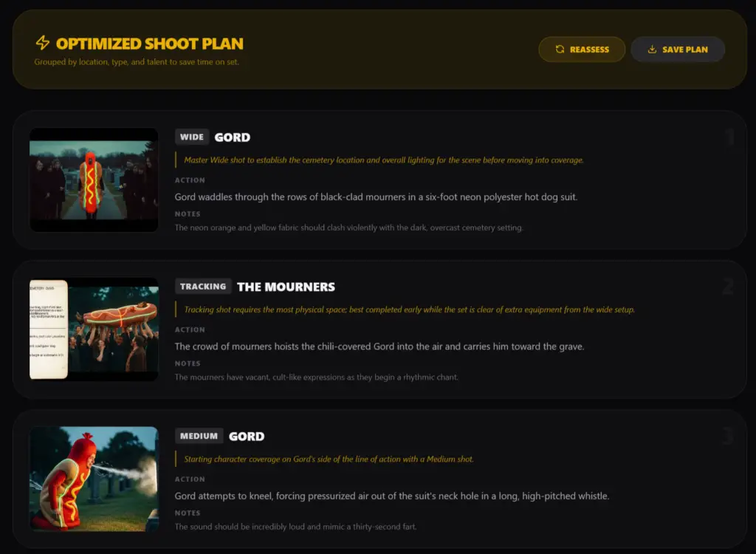Select the WIDE shot type badge
Viewport: 756px width, 554px height.
[192, 137]
